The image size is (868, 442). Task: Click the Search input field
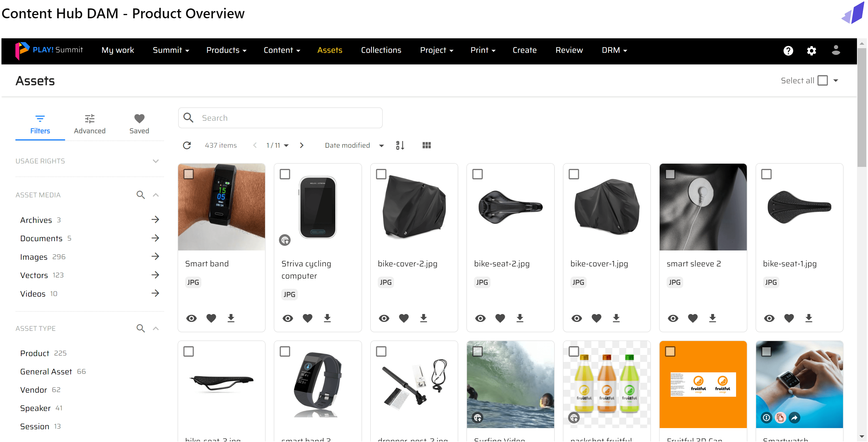290,118
